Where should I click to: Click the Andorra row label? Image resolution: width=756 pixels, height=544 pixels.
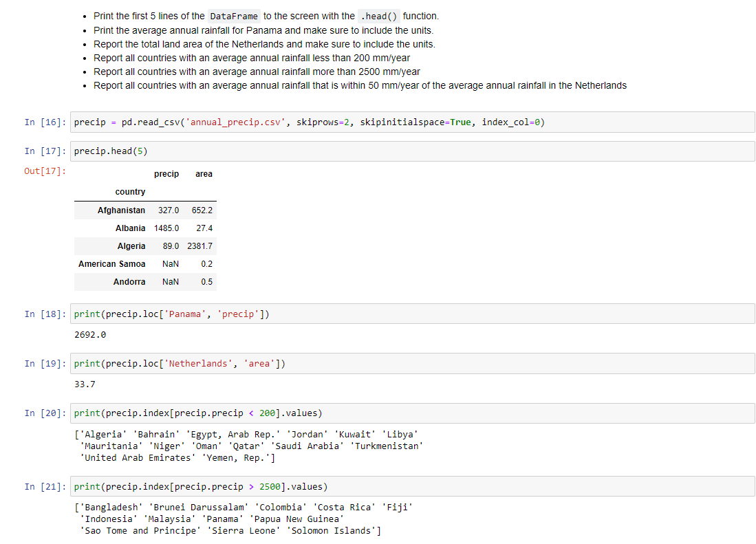point(129,282)
